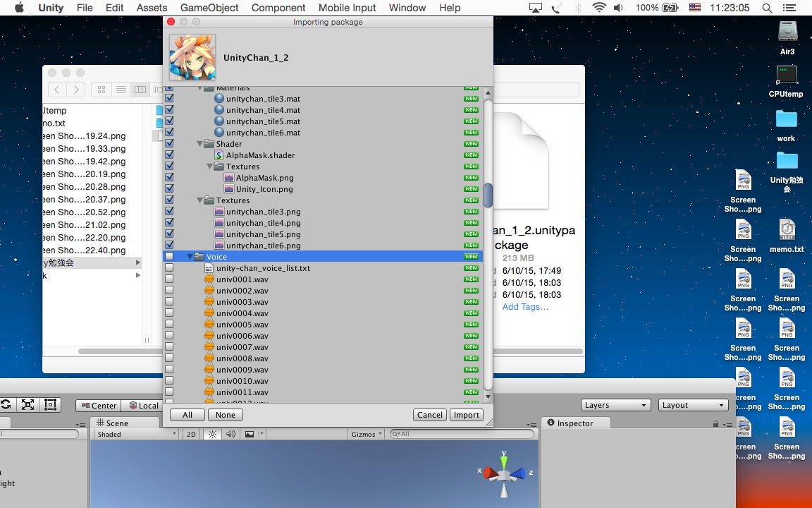This screenshot has width=812, height=508.
Task: Click the package list scrollbar thumb
Action: 488,195
